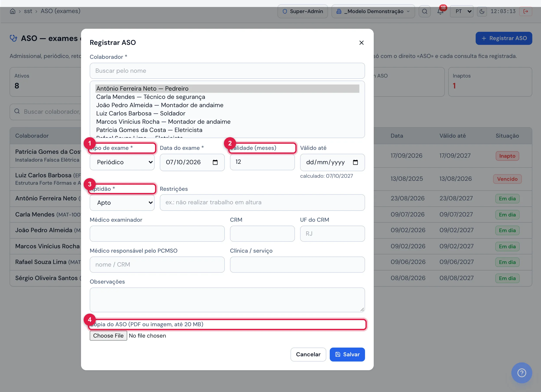Click the Restrições input field
This screenshot has width=541, height=392.
pos(262,202)
